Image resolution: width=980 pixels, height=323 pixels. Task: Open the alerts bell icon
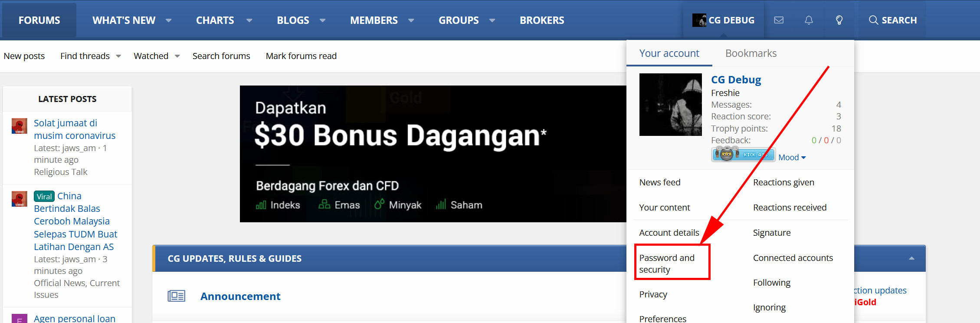[x=809, y=20]
